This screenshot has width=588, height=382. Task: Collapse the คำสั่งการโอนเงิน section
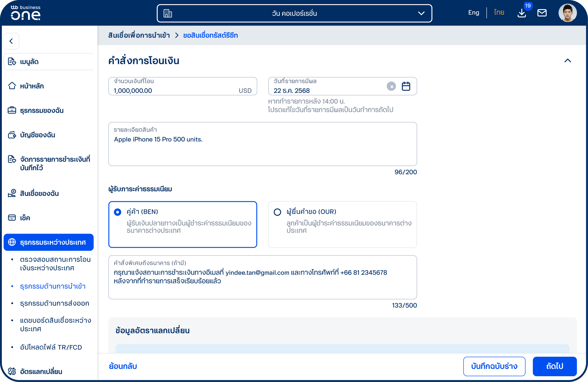[568, 61]
